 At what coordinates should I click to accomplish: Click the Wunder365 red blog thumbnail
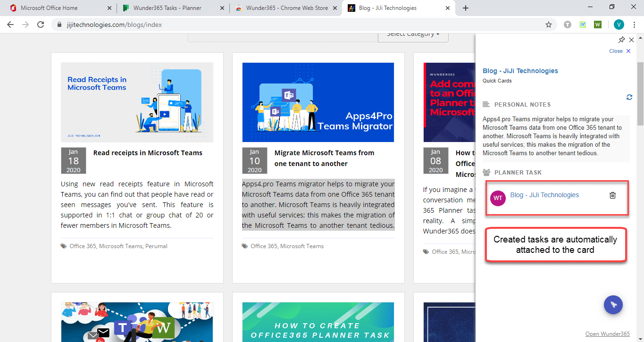tap(449, 102)
